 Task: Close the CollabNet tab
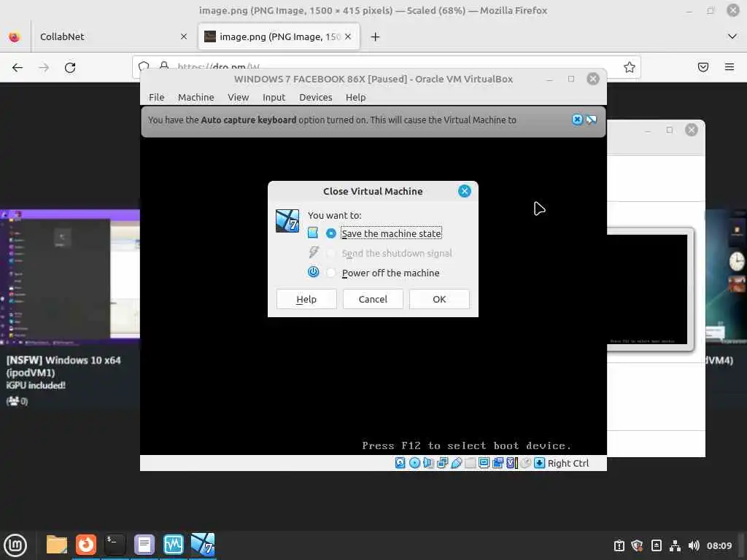(184, 36)
